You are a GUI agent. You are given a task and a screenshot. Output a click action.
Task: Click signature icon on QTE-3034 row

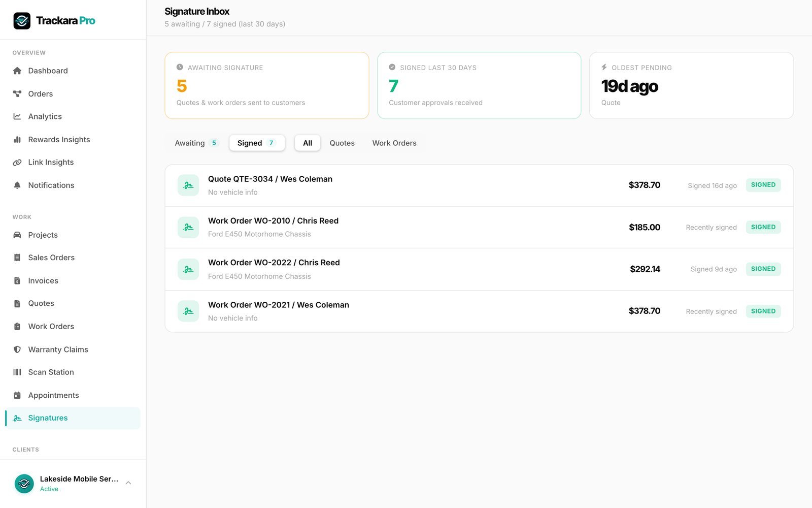pos(188,185)
